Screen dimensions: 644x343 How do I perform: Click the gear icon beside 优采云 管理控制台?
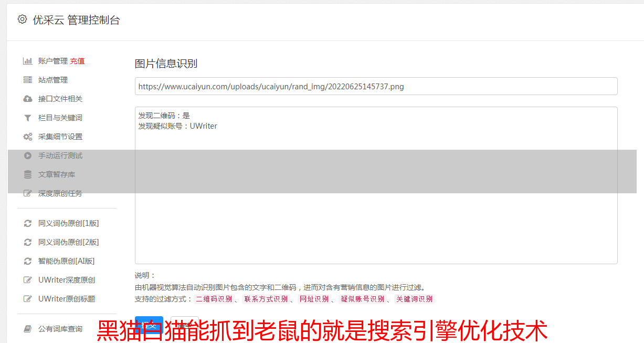tap(22, 19)
